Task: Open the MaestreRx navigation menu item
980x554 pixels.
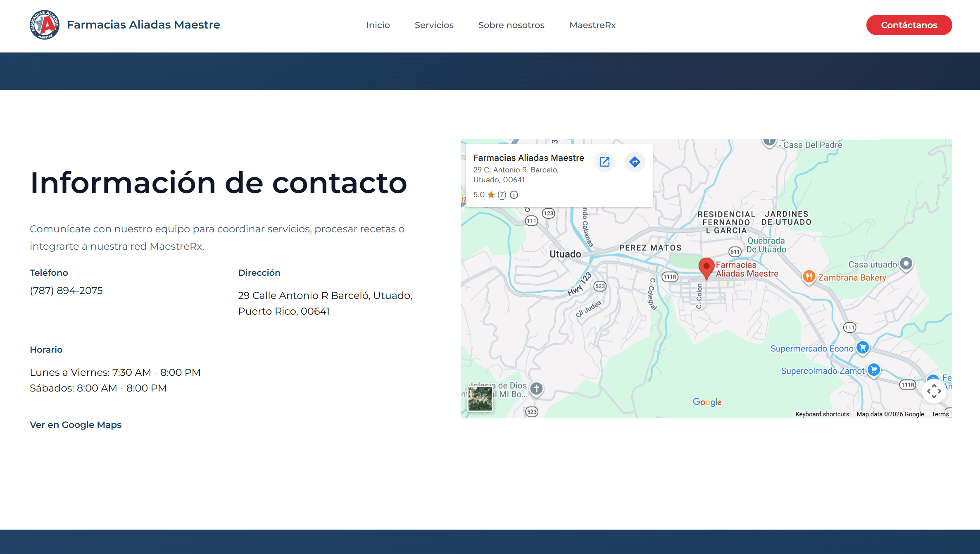Action: tap(592, 25)
